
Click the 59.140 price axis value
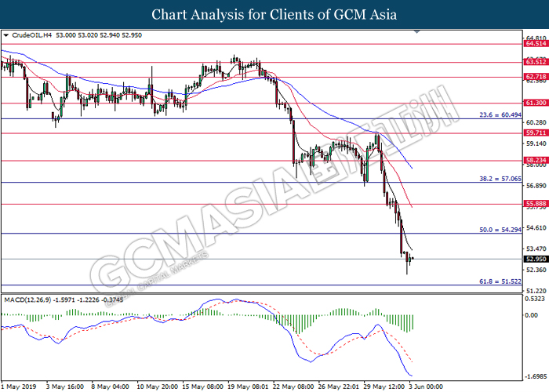click(x=536, y=143)
